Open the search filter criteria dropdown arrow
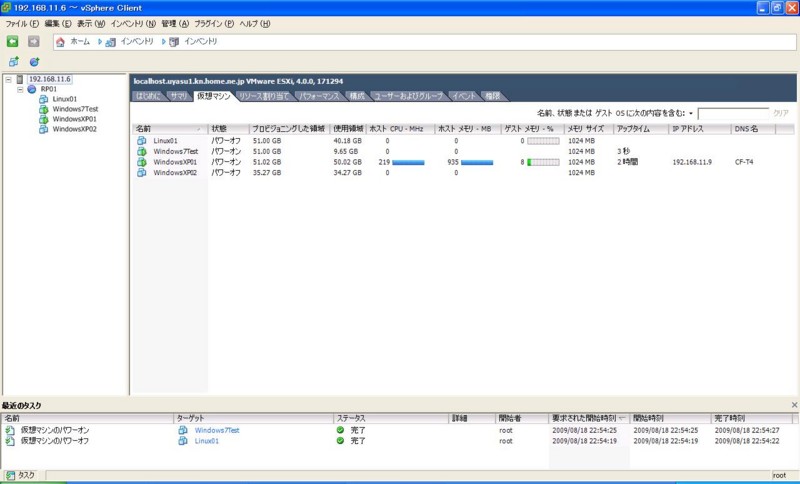The width and height of the screenshot is (800, 484). pyautogui.click(x=691, y=113)
